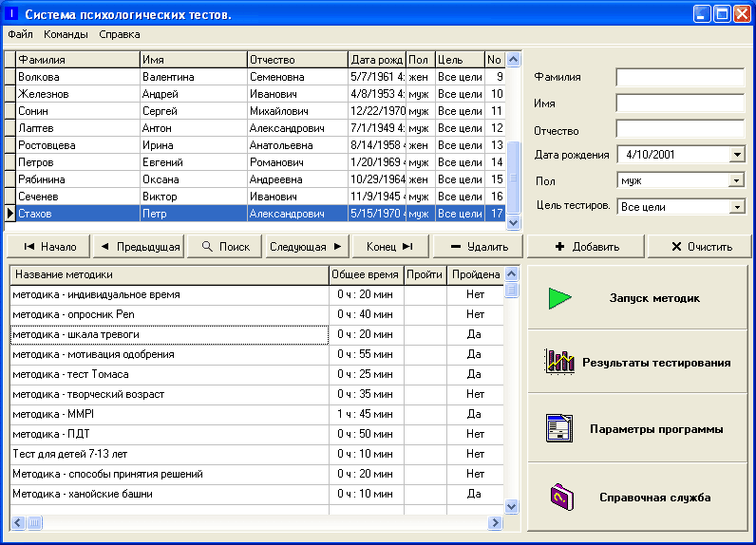Click the purple help book icon
756x545 pixels.
click(561, 497)
